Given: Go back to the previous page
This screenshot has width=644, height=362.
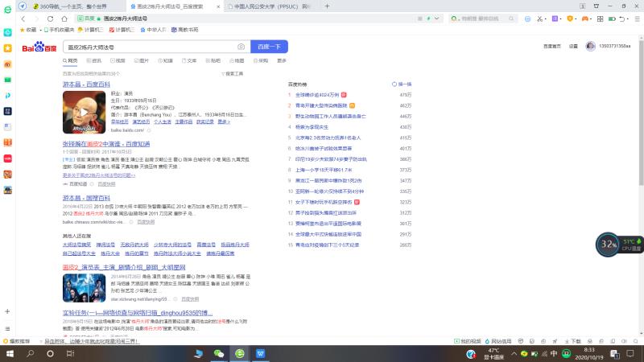Looking at the screenshot, I should point(23,19).
